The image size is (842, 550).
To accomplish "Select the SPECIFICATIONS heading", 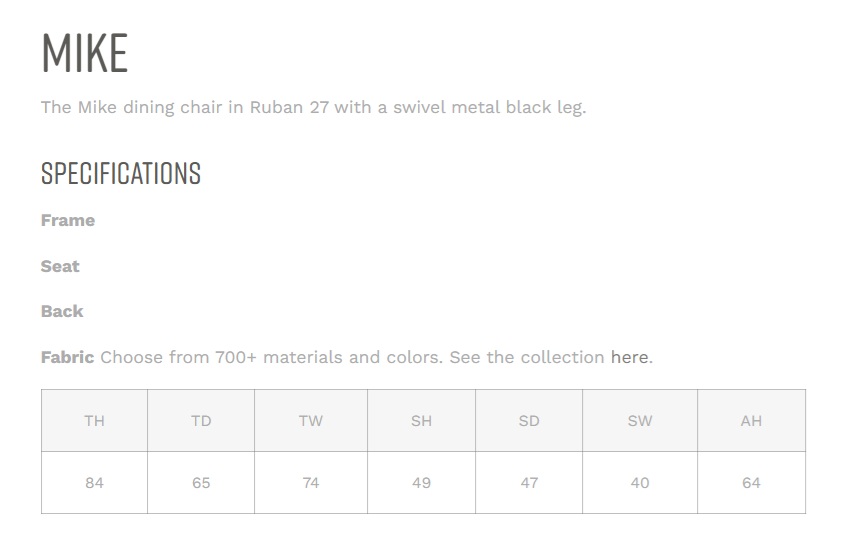I will 121,173.
